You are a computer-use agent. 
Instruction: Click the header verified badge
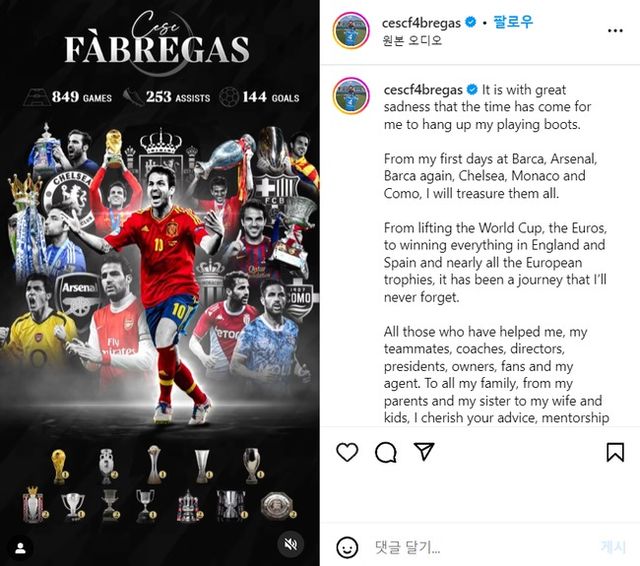[x=471, y=22]
